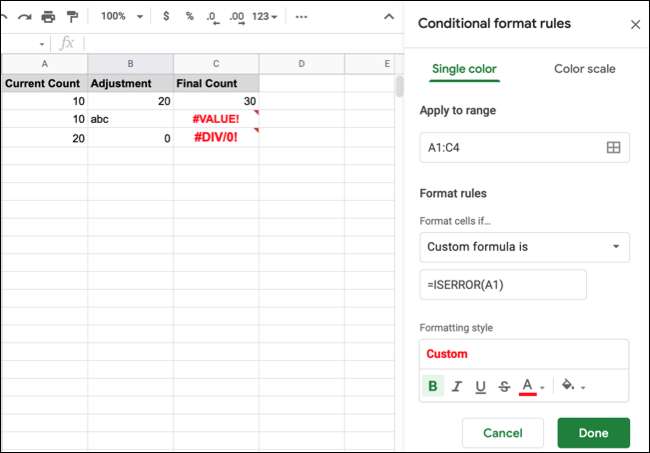Format as currency with dollar icon

166,17
